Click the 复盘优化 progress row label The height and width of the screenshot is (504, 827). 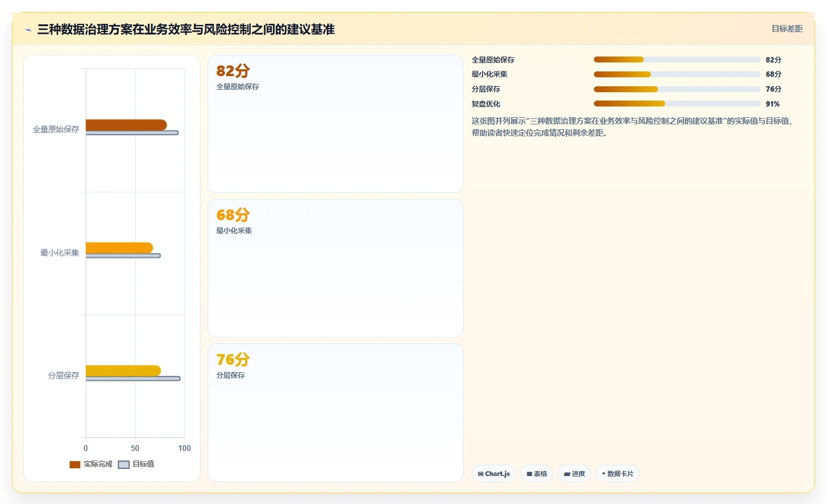tap(486, 104)
